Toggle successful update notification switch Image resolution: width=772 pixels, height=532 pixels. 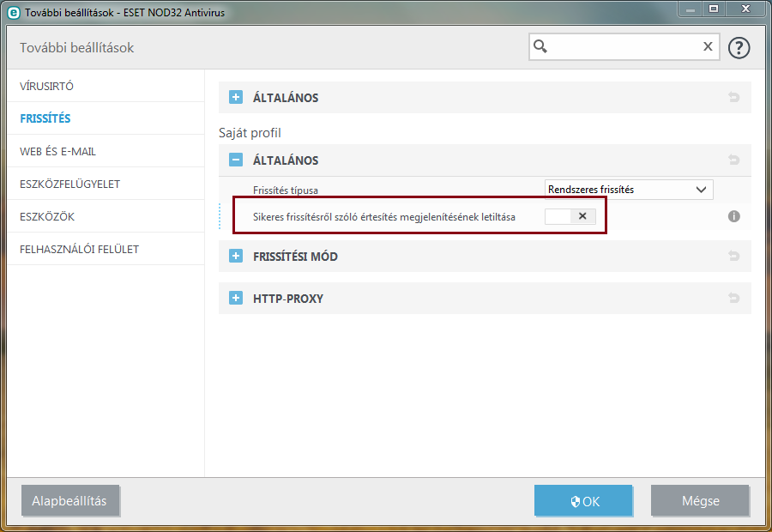[570, 216]
